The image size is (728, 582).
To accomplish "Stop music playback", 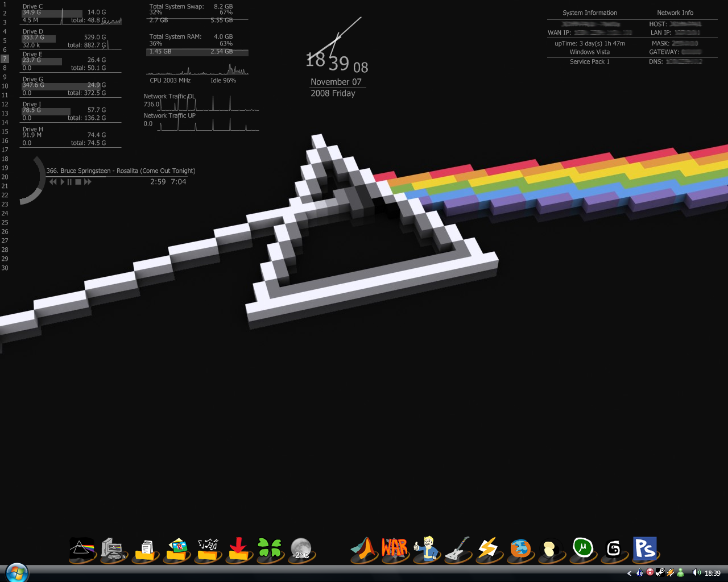I will (78, 182).
